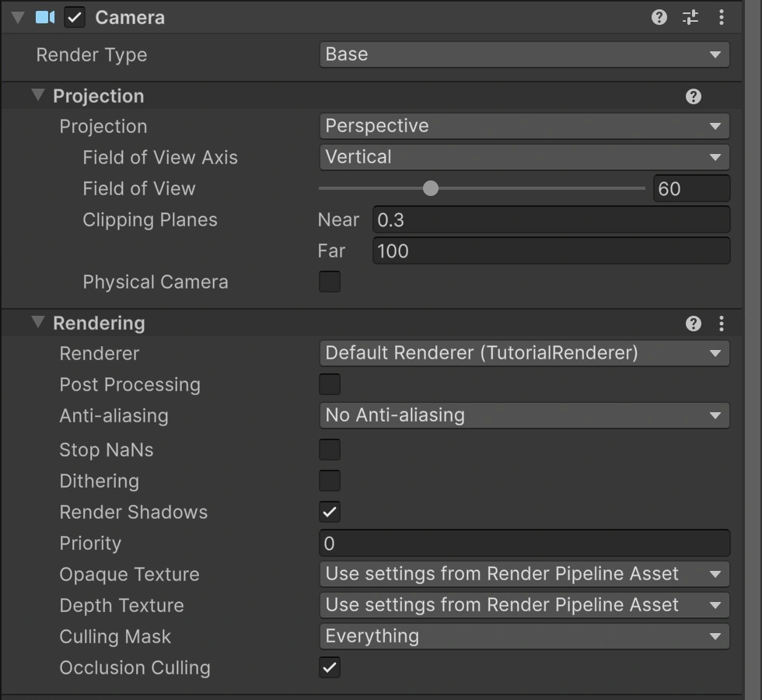This screenshot has height=700, width=762.
Task: Click the Post Processing label
Action: tap(130, 384)
